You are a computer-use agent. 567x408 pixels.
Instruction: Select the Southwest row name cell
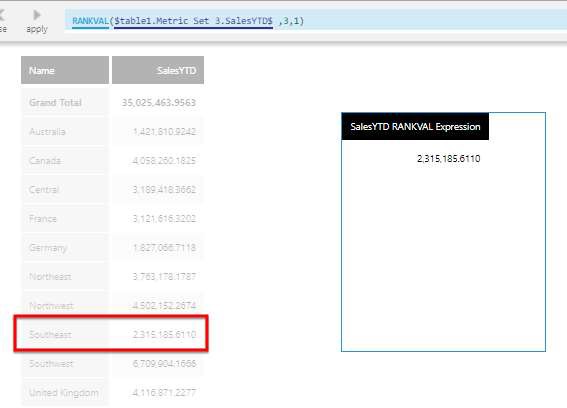[65, 364]
